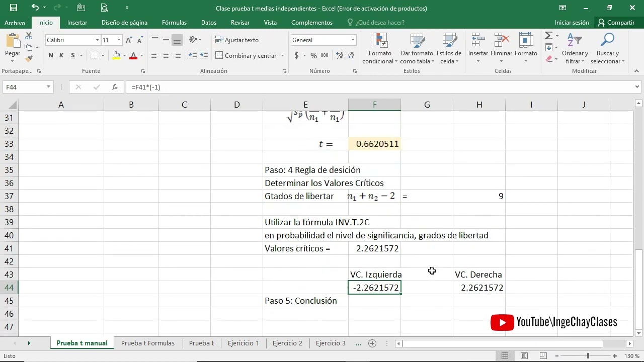Image resolution: width=644 pixels, height=362 pixels.
Task: Apply thousands separator 000 style
Action: [x=325, y=55]
